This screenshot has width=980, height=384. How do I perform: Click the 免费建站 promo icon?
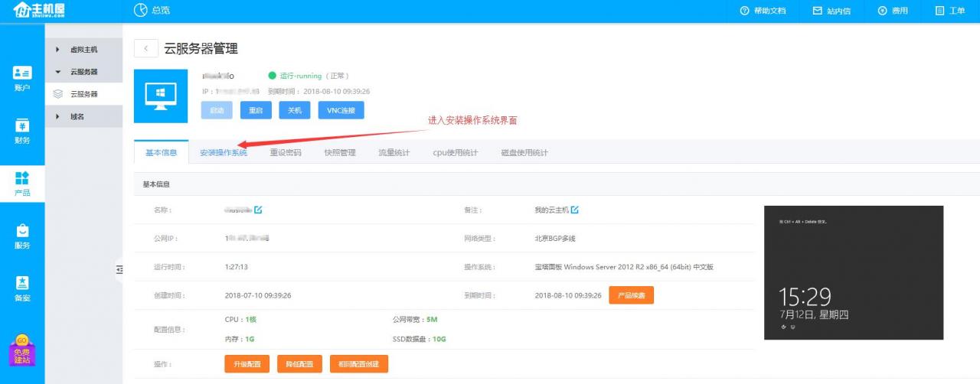(21, 350)
